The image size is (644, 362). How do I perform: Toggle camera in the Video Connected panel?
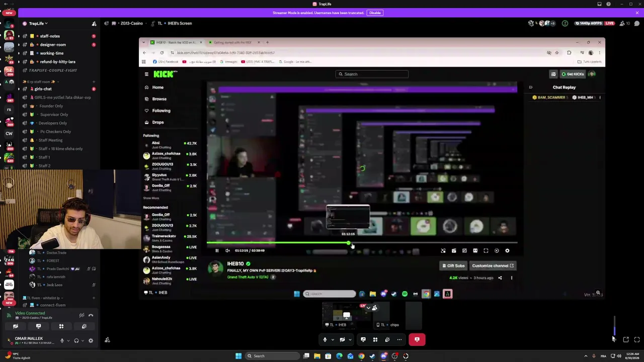tap(16, 326)
